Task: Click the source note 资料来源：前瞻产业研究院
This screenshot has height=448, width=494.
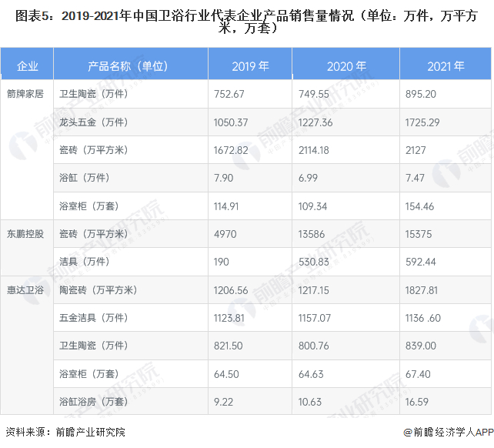Action: tap(65, 432)
